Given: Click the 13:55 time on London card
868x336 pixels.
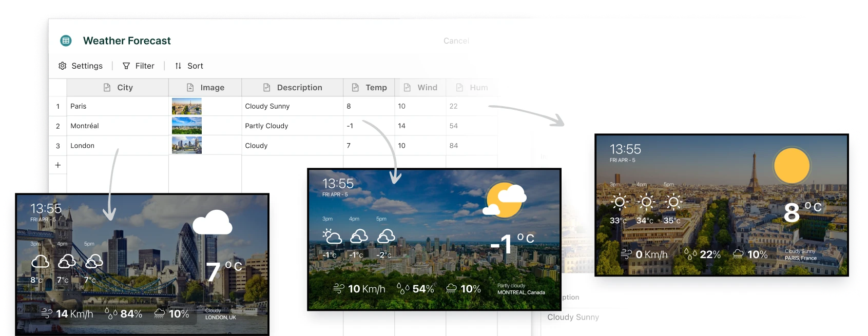Looking at the screenshot, I should click(x=46, y=208).
